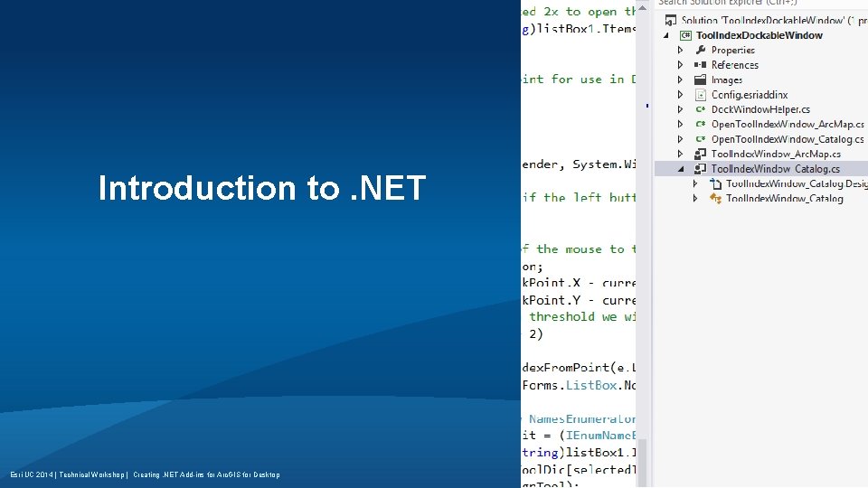Open DockWindowHelper.cs file

760,109
